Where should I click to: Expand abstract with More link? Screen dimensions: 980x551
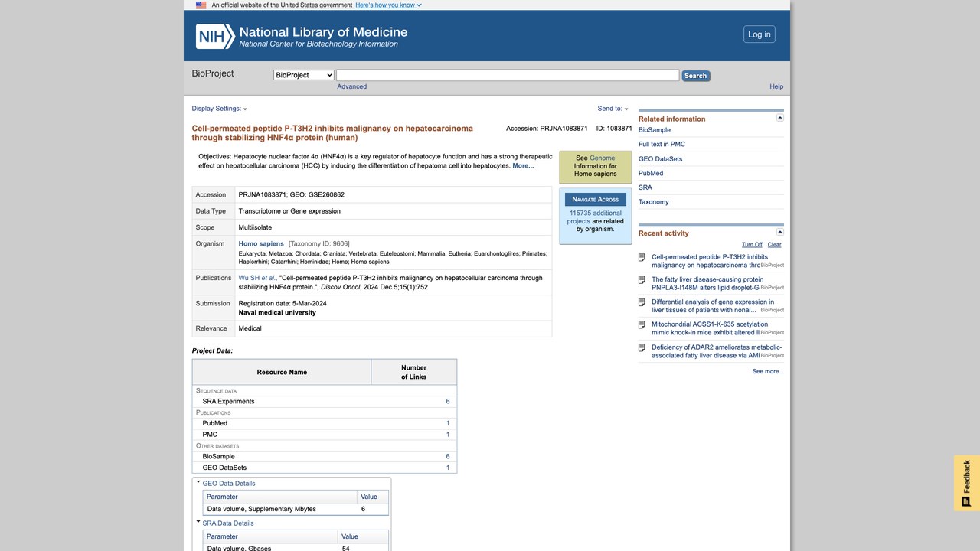[523, 165]
